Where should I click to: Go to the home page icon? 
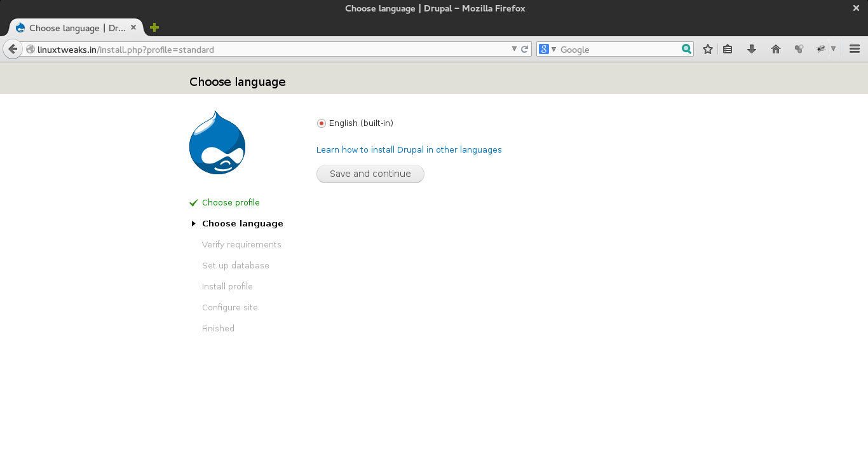(775, 49)
